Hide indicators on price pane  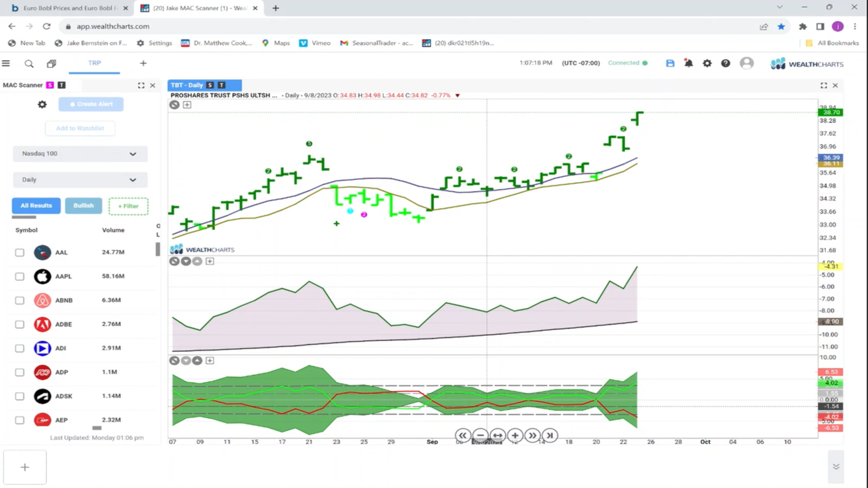pyautogui.click(x=175, y=105)
